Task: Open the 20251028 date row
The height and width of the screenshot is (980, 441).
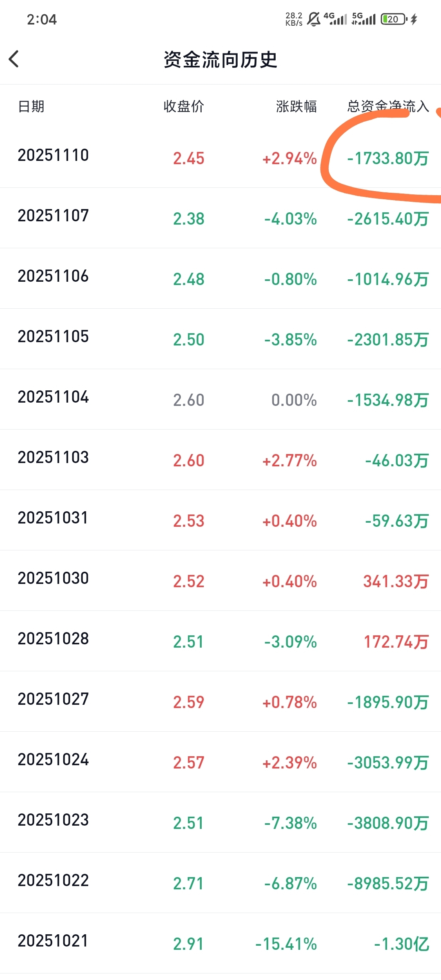Action: point(220,641)
